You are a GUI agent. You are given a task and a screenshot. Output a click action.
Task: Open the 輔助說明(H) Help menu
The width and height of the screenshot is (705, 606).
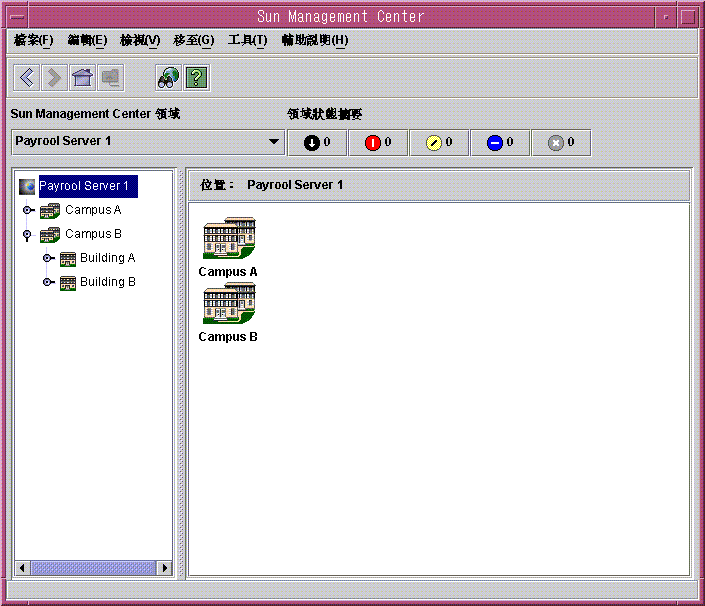click(x=315, y=40)
